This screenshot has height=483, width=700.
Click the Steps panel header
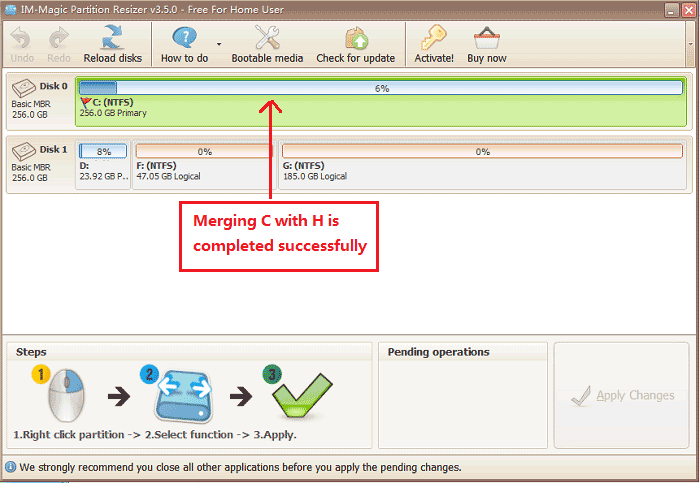point(31,352)
